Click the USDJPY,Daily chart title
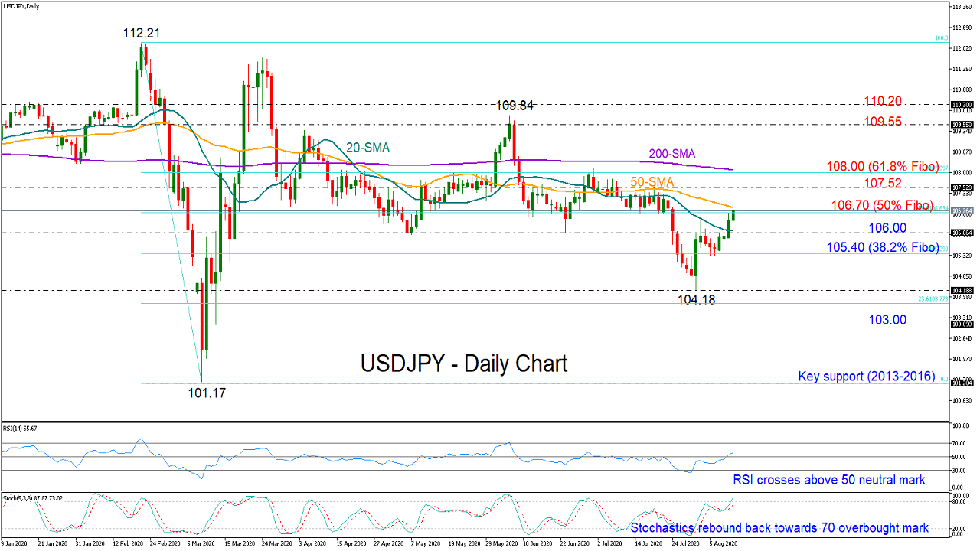Screen dimensions: 980x551 point(23,6)
